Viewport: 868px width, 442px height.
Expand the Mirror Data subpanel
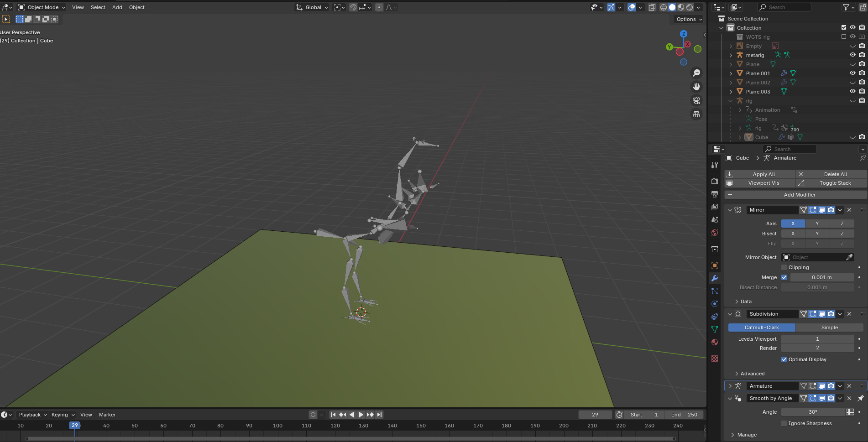pos(737,302)
